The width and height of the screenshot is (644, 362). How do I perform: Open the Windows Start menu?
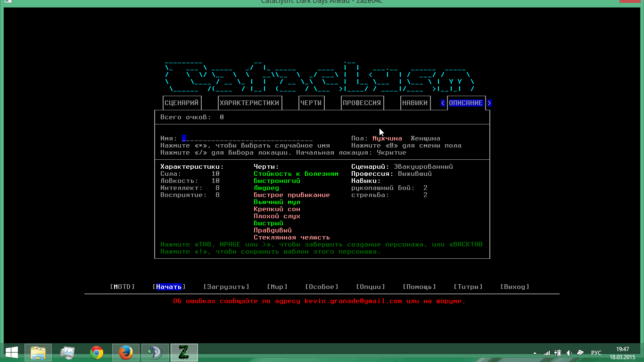click(12, 353)
